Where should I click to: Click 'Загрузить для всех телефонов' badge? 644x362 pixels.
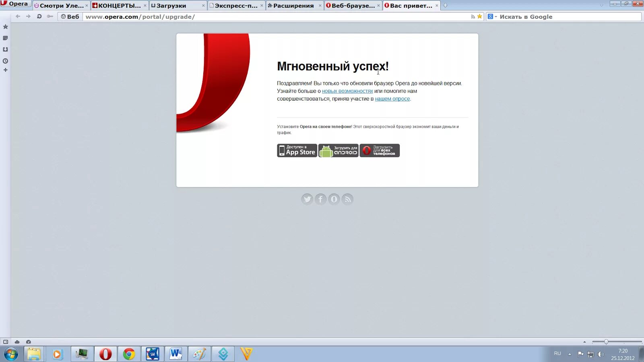(x=380, y=150)
